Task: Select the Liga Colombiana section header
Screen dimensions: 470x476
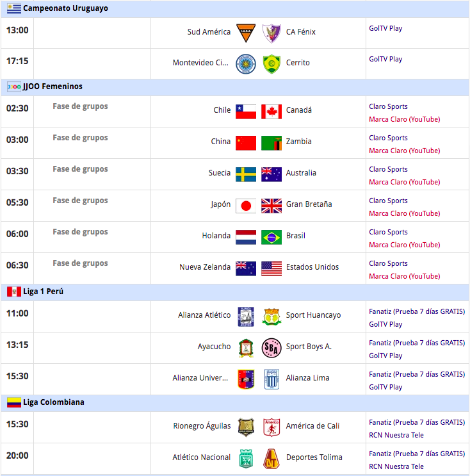Action: [x=235, y=403]
